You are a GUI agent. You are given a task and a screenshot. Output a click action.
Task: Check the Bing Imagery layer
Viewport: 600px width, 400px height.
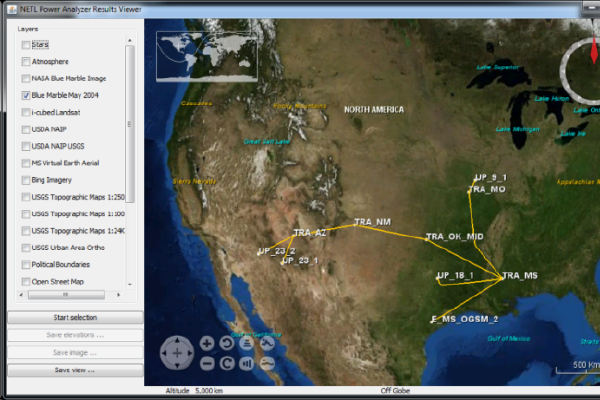pos(25,180)
